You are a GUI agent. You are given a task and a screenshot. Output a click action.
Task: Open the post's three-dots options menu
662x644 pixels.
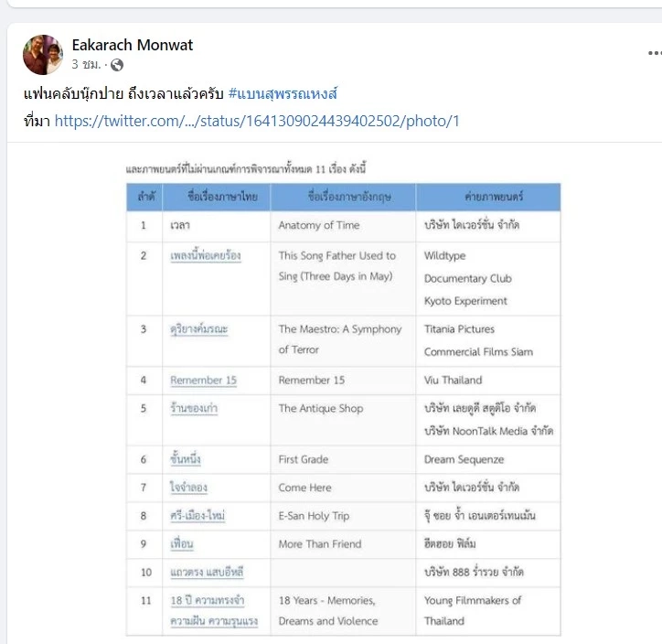click(x=651, y=54)
